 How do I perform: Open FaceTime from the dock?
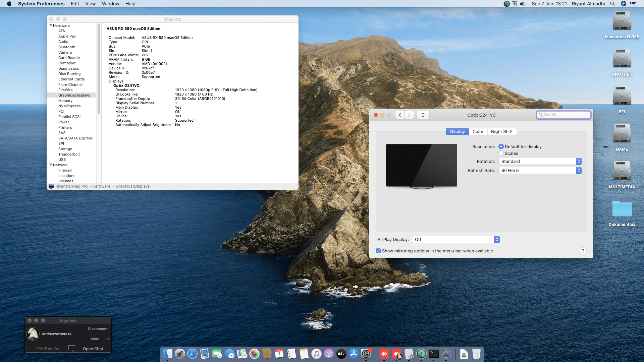point(217,354)
